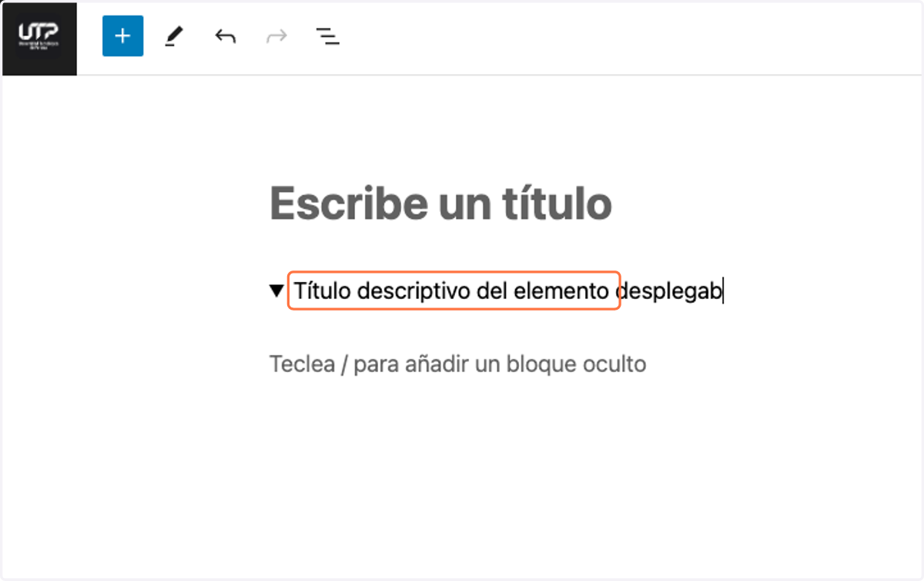Click the grayed Redo arrow
924x581 pixels.
click(x=276, y=36)
